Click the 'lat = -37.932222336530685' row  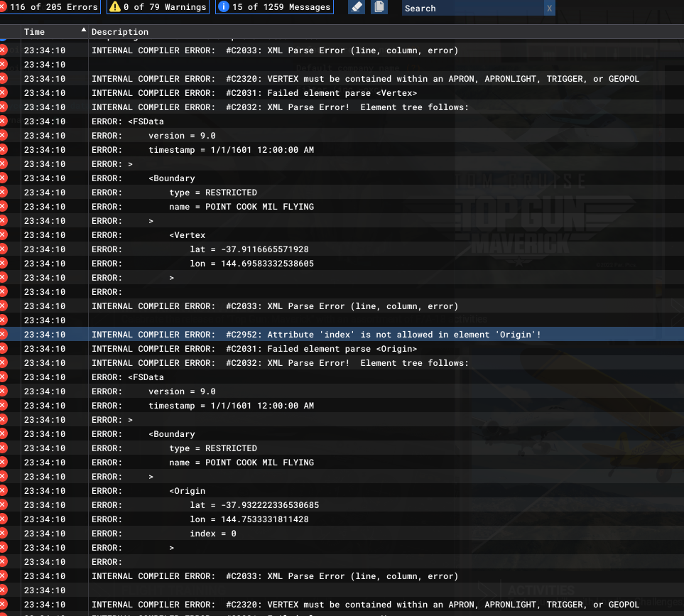tap(342, 505)
